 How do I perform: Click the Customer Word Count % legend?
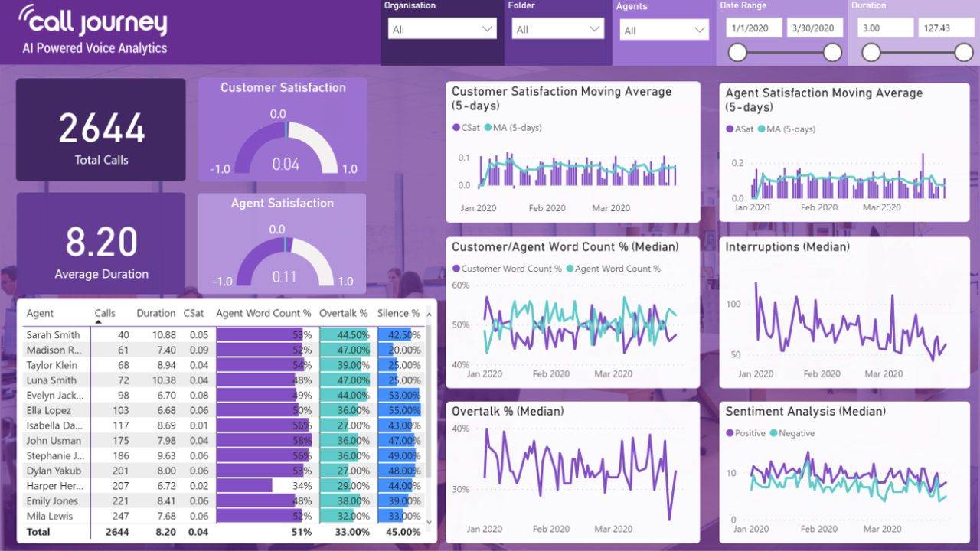tap(507, 269)
